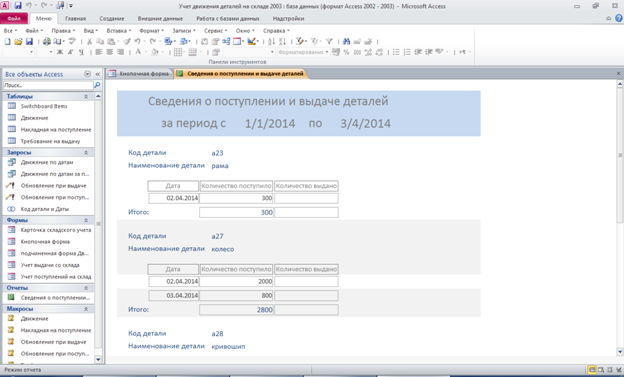
Task: Click the binoculars Find icon
Action: [346, 41]
